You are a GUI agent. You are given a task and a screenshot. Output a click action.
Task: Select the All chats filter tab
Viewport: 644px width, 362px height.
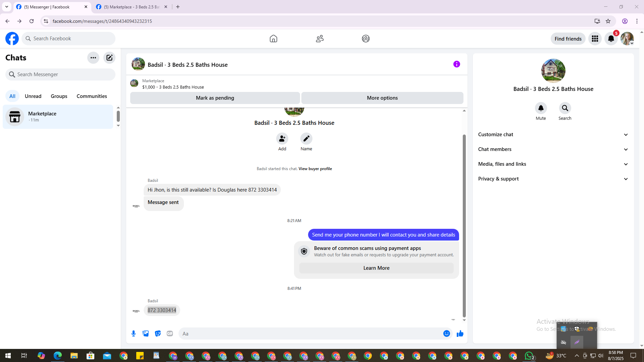point(12,96)
